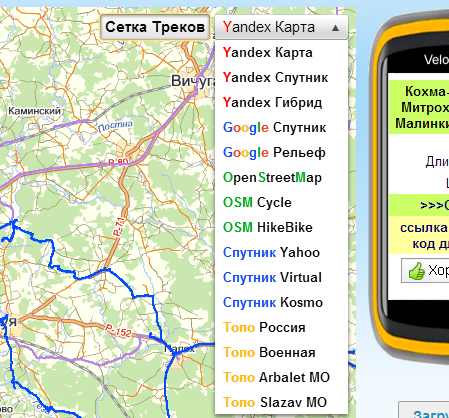This screenshot has width=449, height=418.
Task: Click the thumbs-up like icon
Action: point(417,271)
